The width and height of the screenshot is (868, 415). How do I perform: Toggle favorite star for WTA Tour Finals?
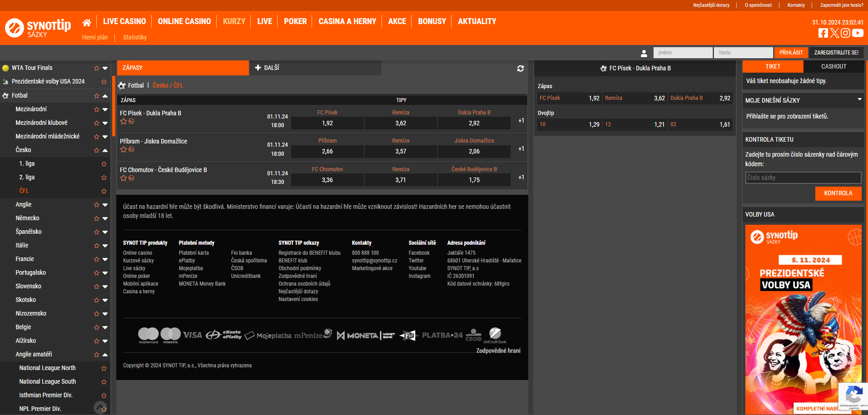click(x=97, y=68)
